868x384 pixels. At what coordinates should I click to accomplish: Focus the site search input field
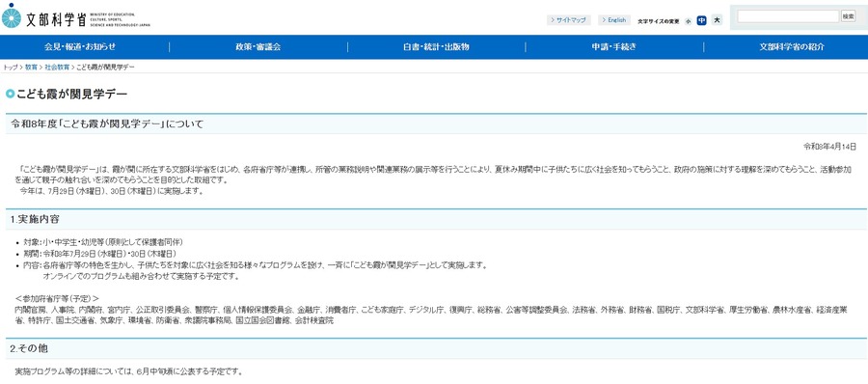[788, 16]
